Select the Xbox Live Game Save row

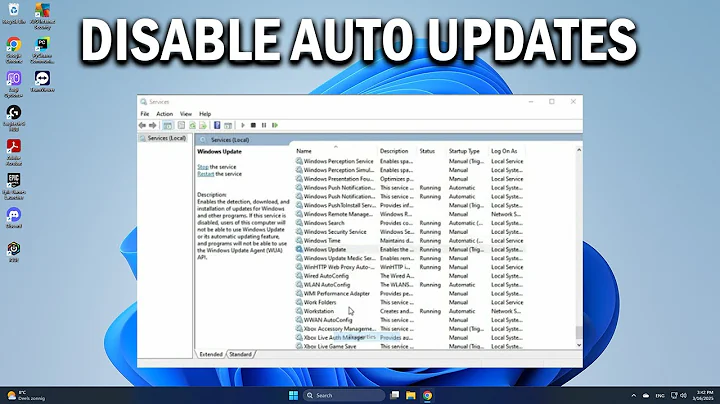pos(410,346)
